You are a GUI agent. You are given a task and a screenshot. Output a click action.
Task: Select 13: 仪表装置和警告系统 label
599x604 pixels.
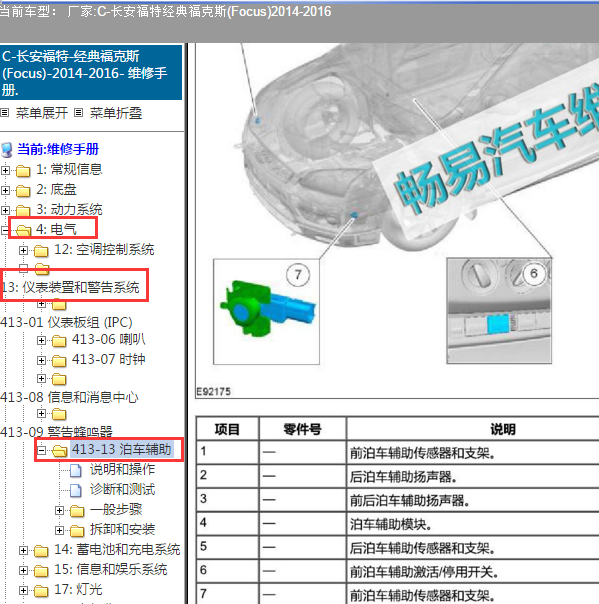tap(70, 287)
